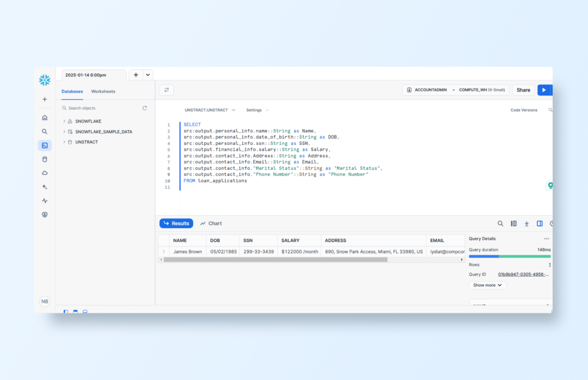Toggle the results column selector icon
The image size is (588, 380).
(x=514, y=224)
